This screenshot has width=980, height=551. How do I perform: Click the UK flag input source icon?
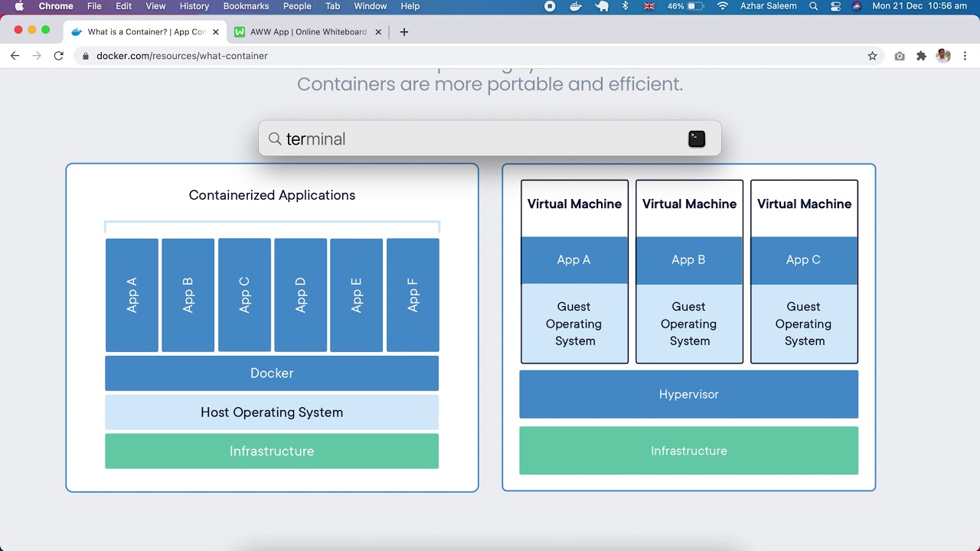click(649, 6)
